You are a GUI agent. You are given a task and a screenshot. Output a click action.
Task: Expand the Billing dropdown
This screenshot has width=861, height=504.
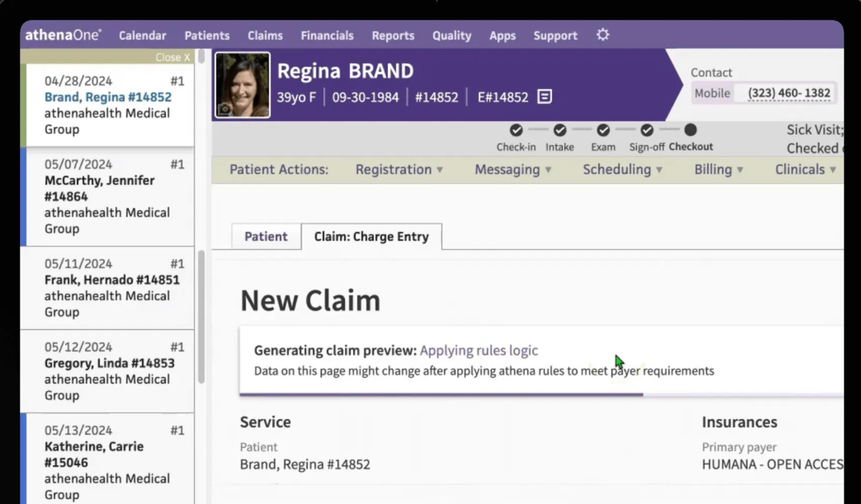(x=719, y=169)
